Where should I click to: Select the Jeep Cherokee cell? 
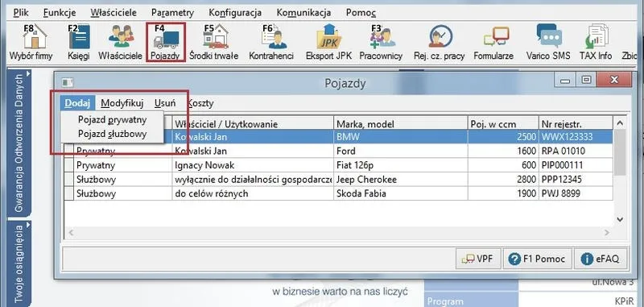tap(400, 179)
